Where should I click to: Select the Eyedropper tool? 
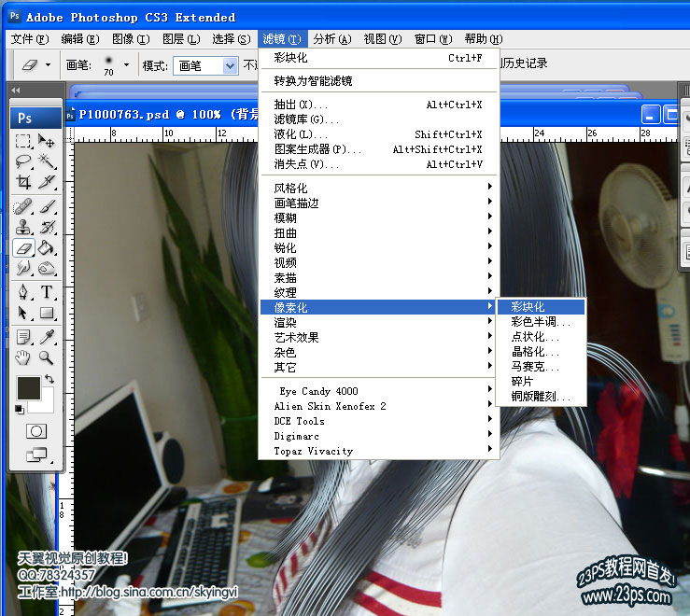click(47, 338)
